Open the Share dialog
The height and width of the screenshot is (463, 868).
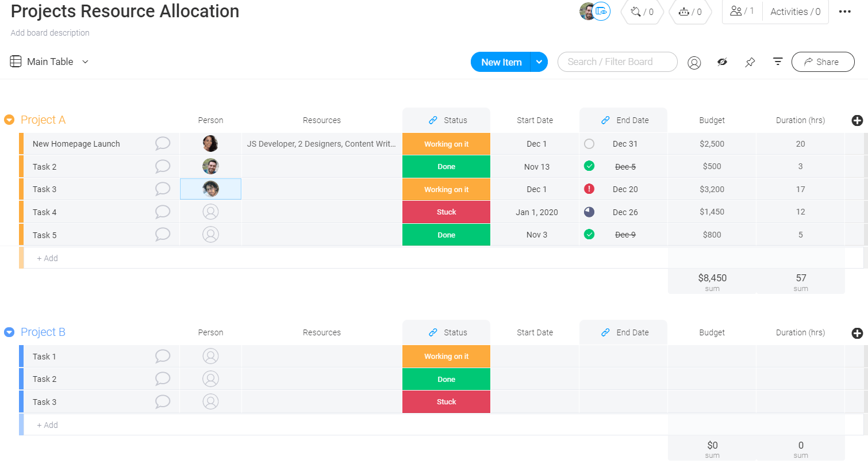point(823,62)
